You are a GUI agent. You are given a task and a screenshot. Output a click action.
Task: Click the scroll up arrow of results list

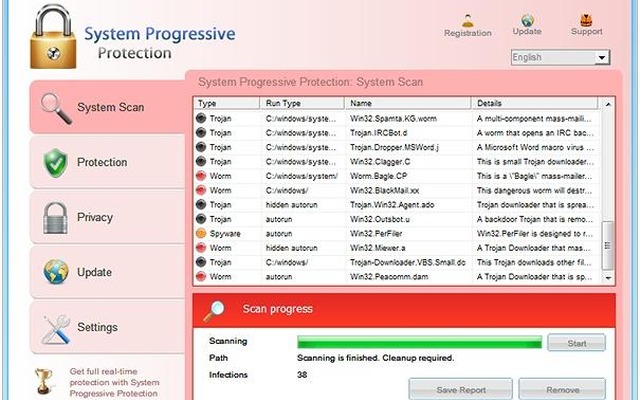[x=608, y=104]
